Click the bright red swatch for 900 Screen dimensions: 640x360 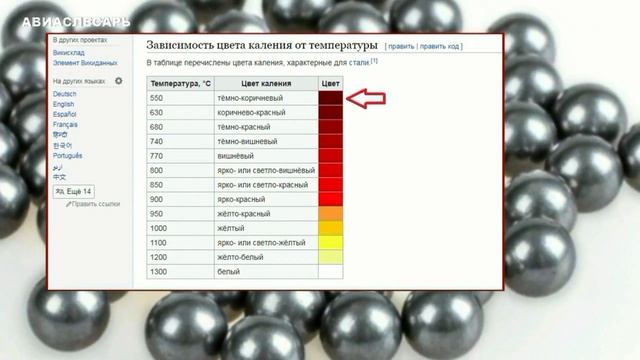point(331,199)
